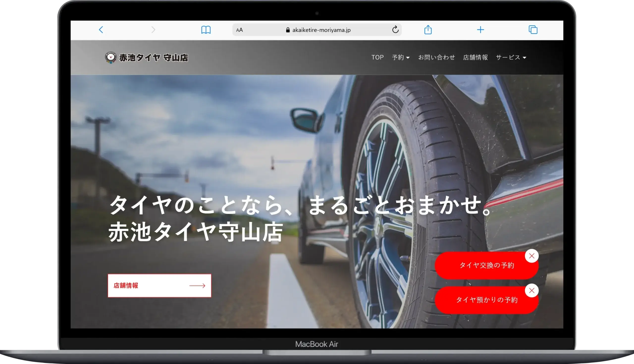Dismiss the タイヤ預かりの予約 floating button
This screenshot has width=634, height=364.
(x=531, y=290)
